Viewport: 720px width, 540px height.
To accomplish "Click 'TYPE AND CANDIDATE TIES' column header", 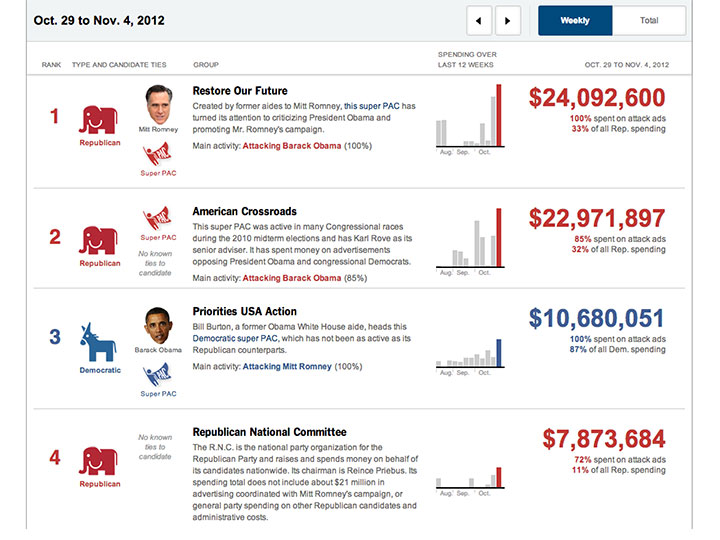I will 119,65.
